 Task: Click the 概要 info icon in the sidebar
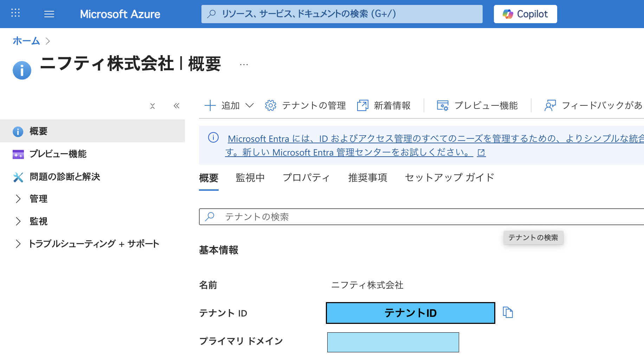[18, 132]
